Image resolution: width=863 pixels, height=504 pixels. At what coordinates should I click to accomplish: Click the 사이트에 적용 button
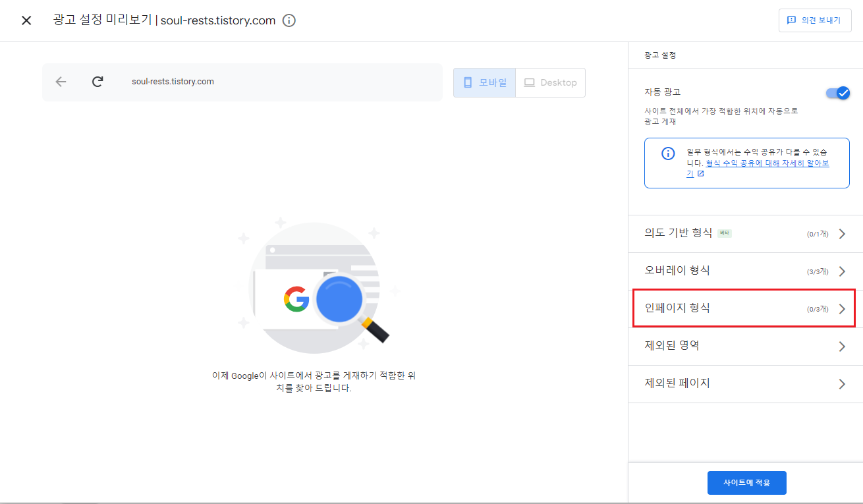click(x=747, y=483)
